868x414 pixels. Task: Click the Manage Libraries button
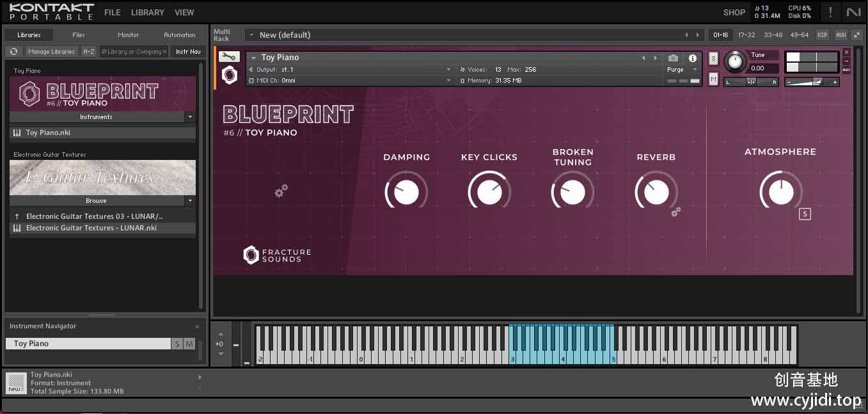pos(51,51)
